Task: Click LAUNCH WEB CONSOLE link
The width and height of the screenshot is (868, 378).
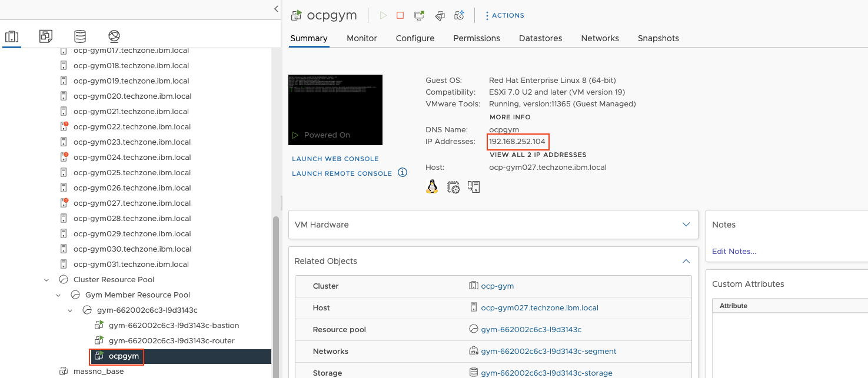Action: pyautogui.click(x=335, y=159)
